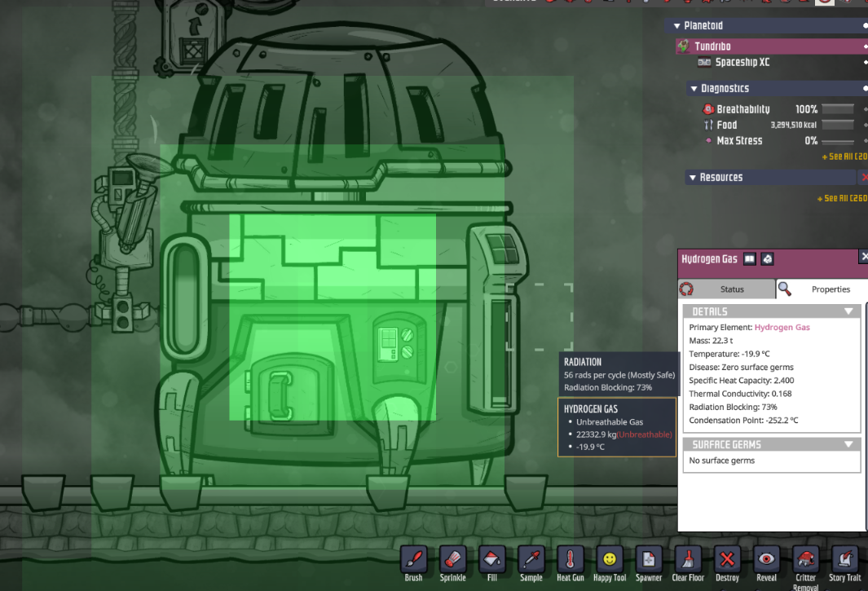Click the Hydrogen Gas window title
This screenshot has height=591, width=868.
click(709, 258)
